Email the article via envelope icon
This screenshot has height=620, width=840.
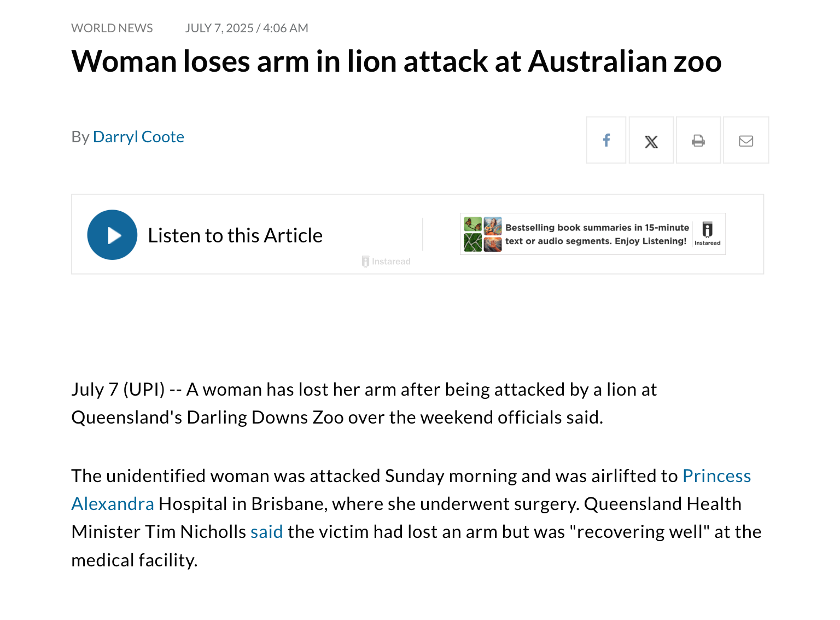pos(746,141)
